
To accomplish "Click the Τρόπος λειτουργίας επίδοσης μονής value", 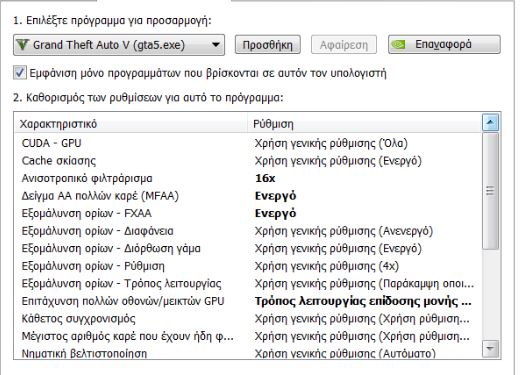I will [x=363, y=301].
